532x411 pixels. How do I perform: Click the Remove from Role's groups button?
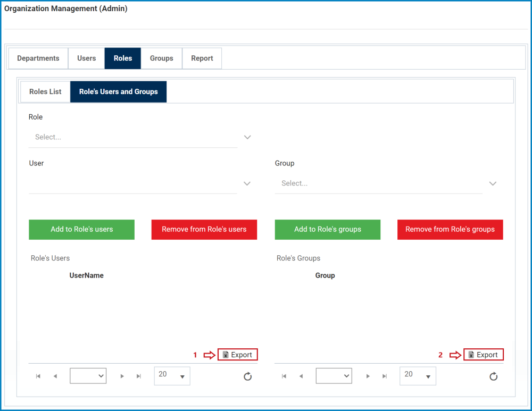pos(450,229)
